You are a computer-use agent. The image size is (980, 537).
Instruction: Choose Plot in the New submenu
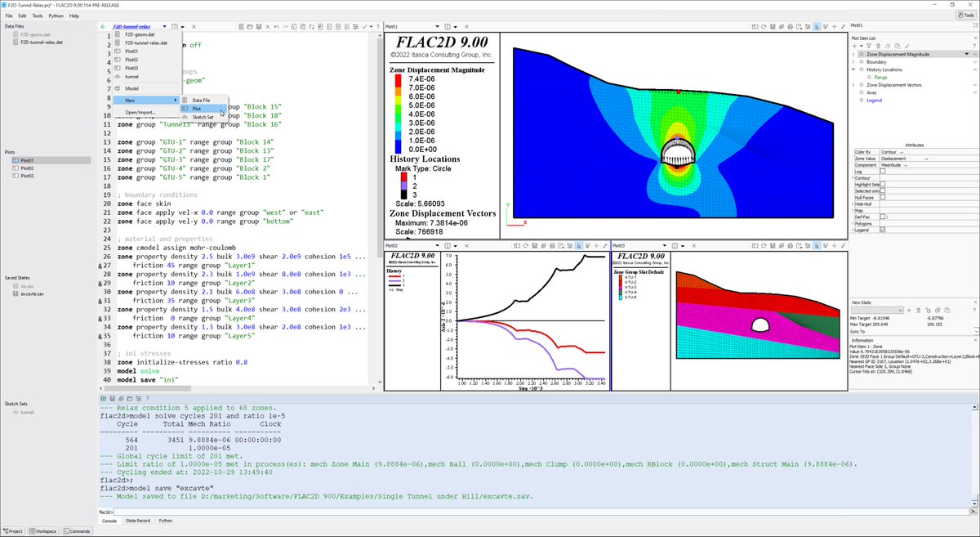(202, 108)
